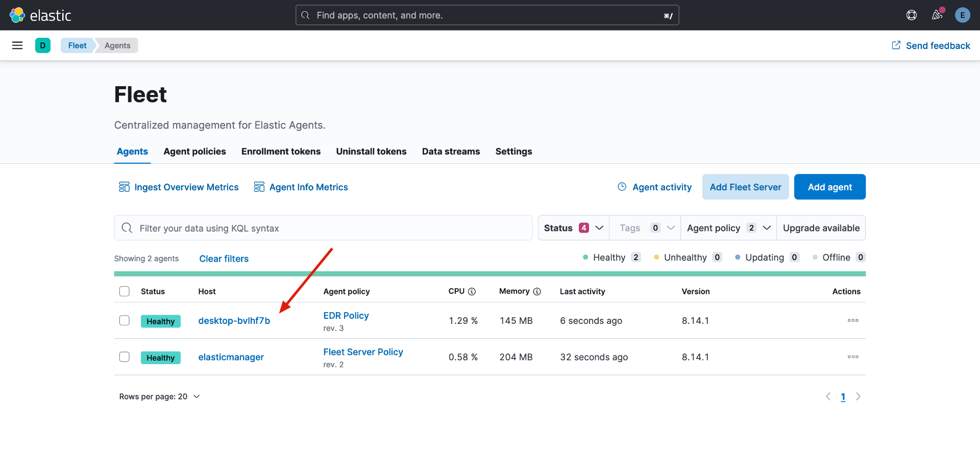Open actions menu for elasticmanager
Viewport: 980px width, 458px height.
point(853,357)
